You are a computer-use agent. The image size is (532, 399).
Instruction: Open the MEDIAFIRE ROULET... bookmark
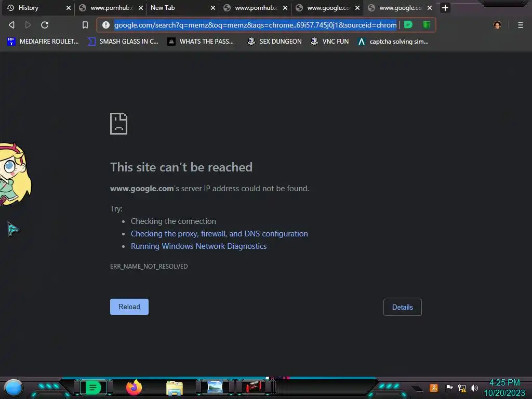(43, 42)
